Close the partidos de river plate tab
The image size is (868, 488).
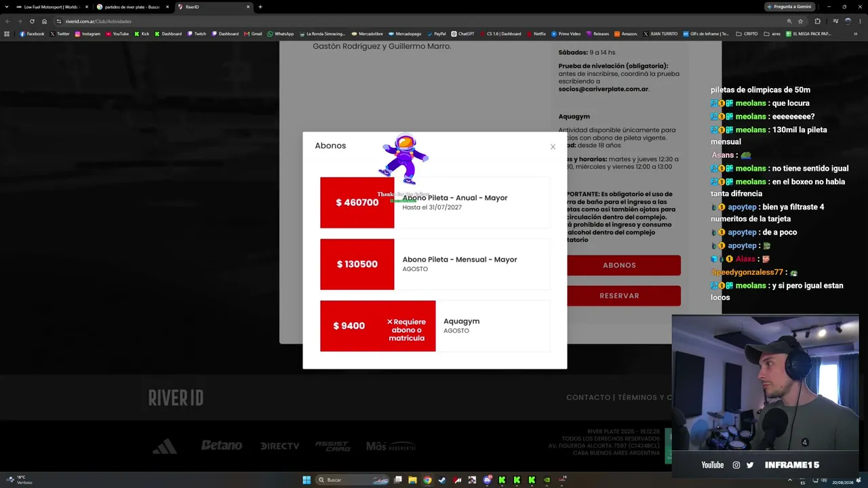point(167,7)
